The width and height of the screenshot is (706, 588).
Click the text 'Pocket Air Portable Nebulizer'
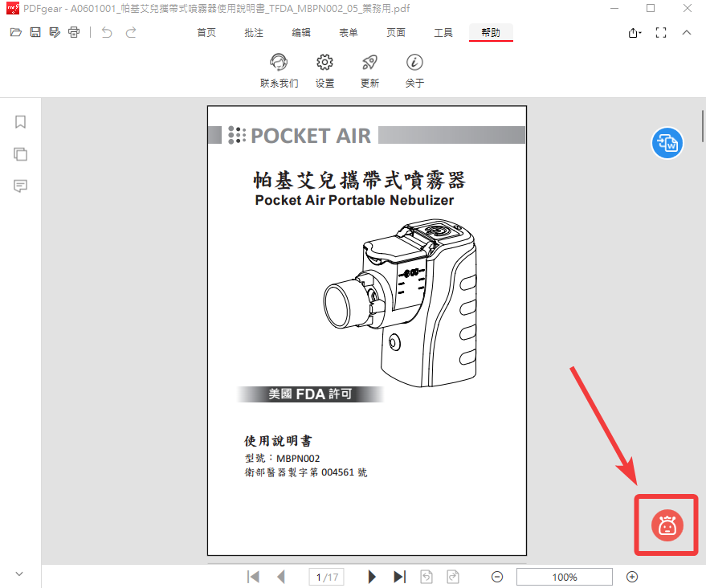tap(354, 200)
